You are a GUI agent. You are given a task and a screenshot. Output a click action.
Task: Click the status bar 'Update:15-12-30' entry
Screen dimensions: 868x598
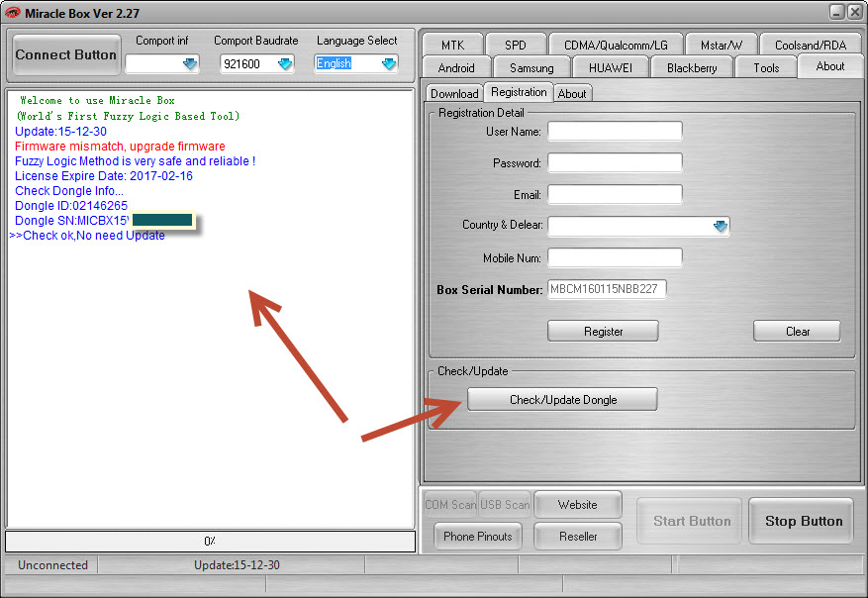pos(237,564)
